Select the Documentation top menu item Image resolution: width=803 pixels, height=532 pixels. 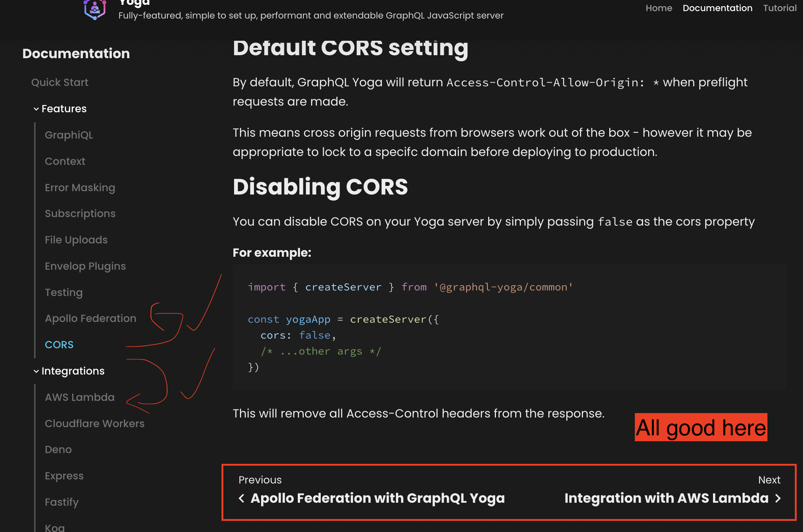pos(717,8)
